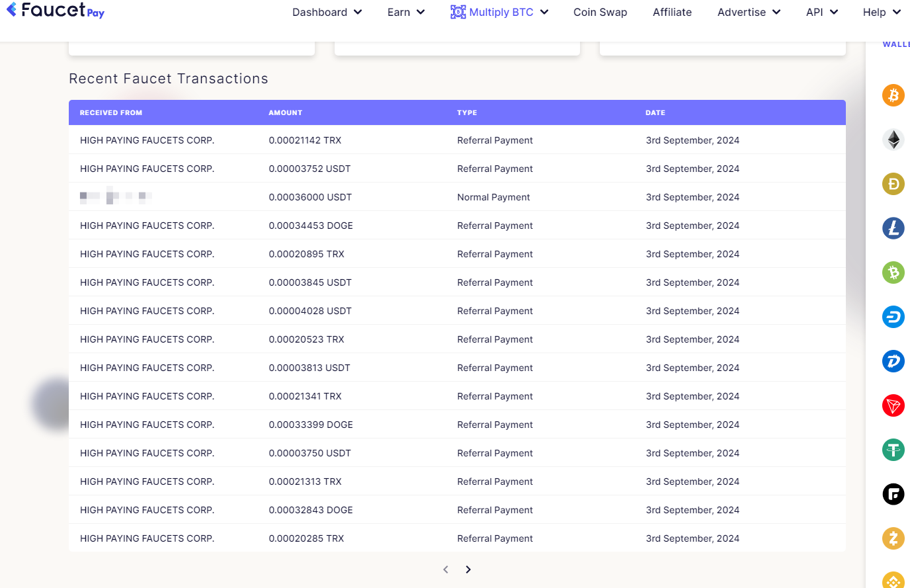The image size is (910, 588).
Task: Open the Dash wallet icon
Action: tap(893, 317)
